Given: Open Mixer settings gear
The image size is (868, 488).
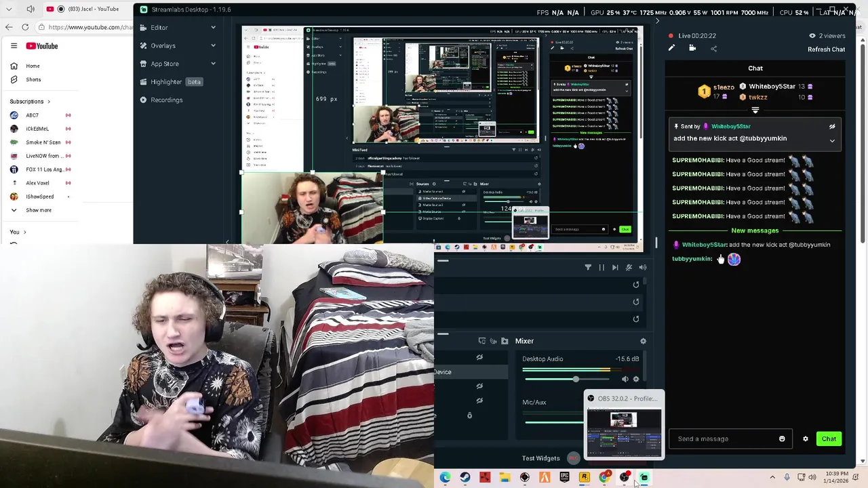Looking at the screenshot, I should pos(643,341).
